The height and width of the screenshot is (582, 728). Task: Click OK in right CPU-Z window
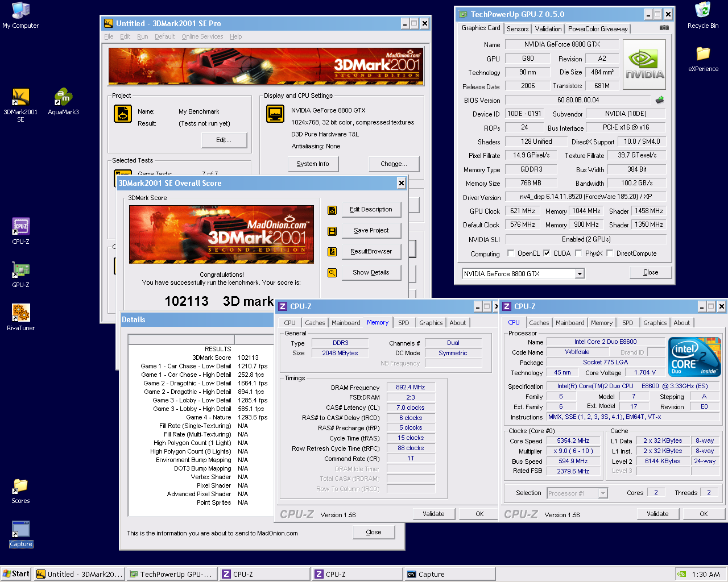(704, 514)
